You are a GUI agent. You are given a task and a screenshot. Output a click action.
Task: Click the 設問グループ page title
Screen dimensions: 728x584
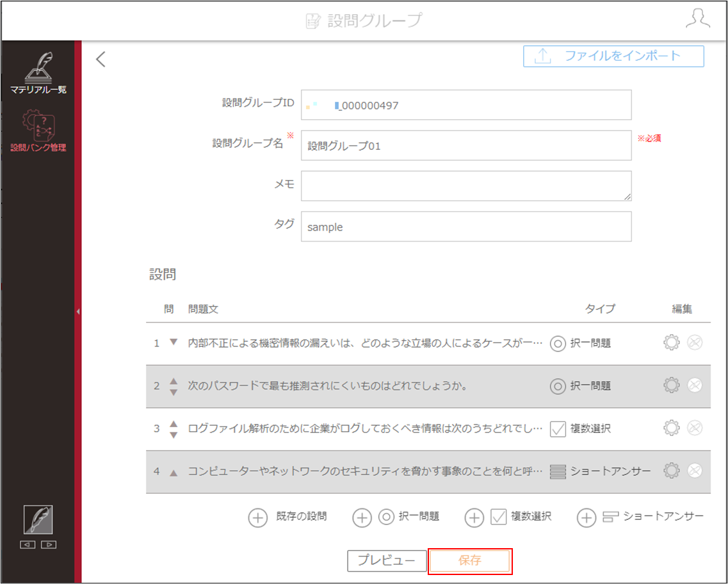tap(375, 20)
